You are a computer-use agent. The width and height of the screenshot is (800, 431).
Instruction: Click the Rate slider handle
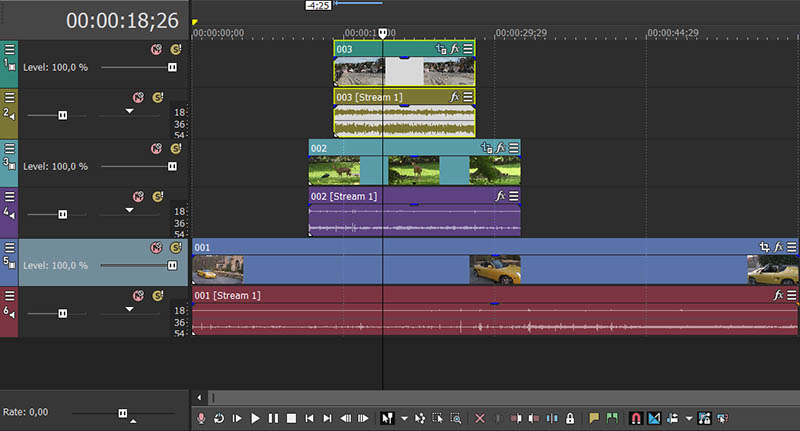122,413
